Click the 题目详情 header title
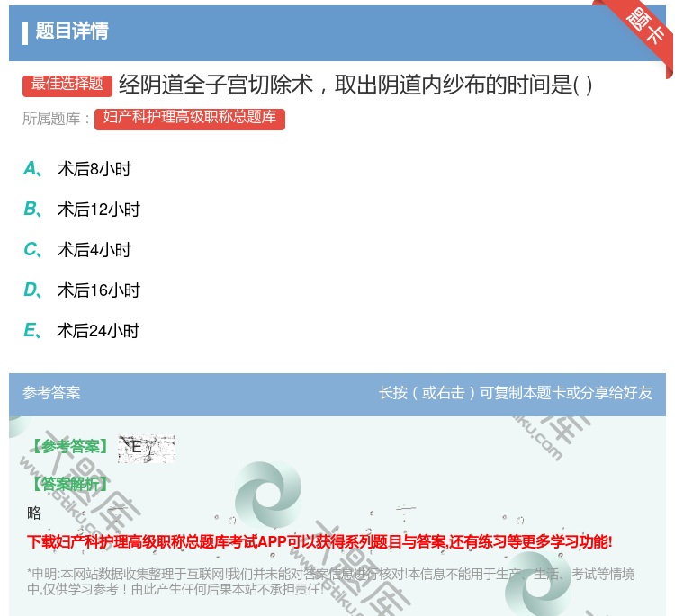Image resolution: width=675 pixels, height=616 pixels. pyautogui.click(x=72, y=31)
